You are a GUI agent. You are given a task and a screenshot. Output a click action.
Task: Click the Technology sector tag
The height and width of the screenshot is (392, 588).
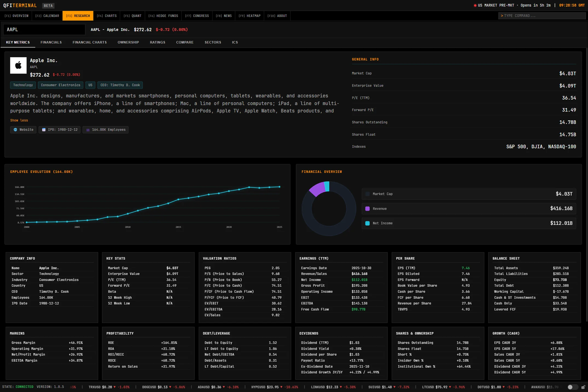pyautogui.click(x=23, y=85)
